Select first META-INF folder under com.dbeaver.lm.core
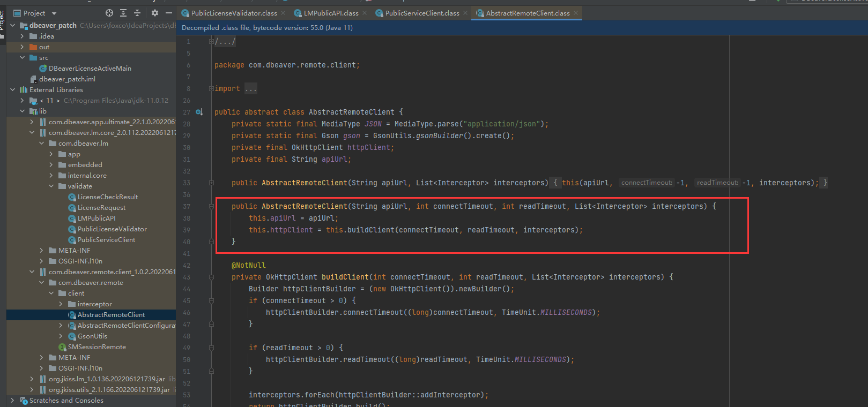The height and width of the screenshot is (407, 868). 74,250
